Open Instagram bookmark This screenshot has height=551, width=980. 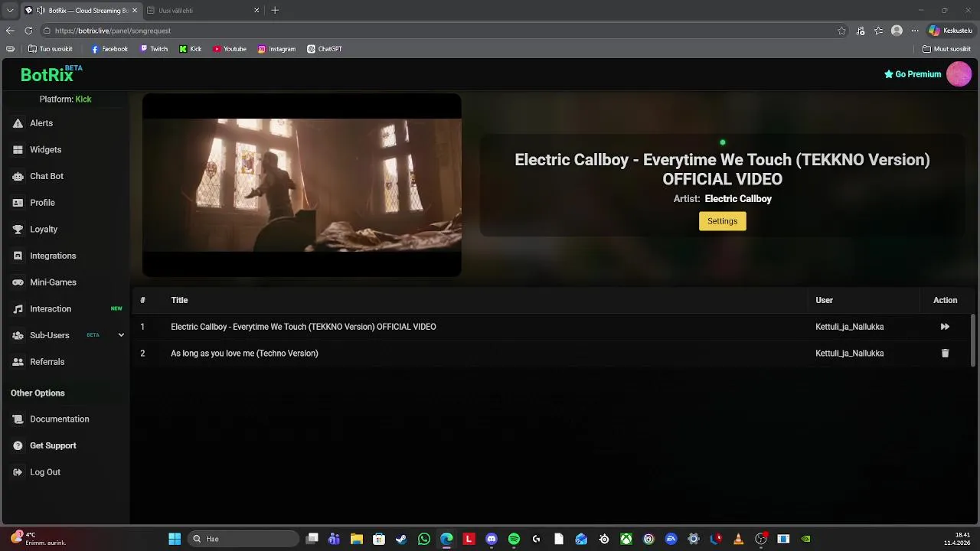coord(276,49)
